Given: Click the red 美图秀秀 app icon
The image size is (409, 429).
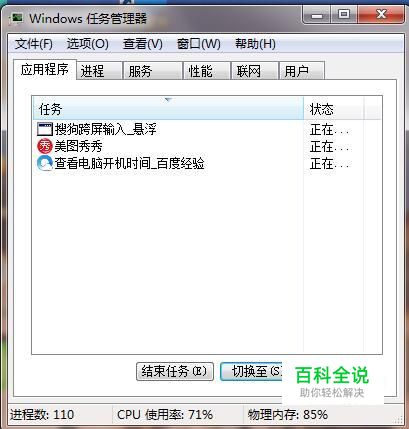Looking at the screenshot, I should (x=45, y=146).
